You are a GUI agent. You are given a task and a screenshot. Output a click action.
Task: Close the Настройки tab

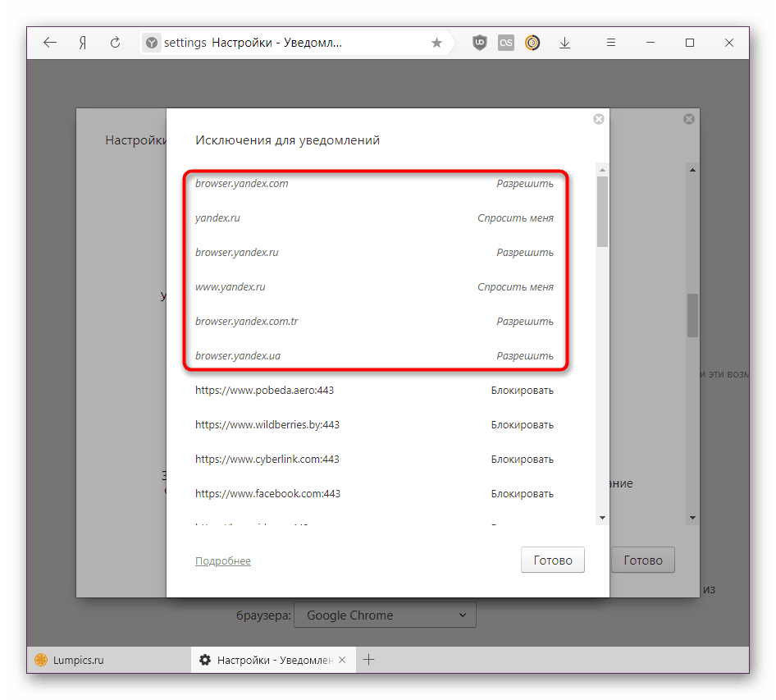point(342,660)
